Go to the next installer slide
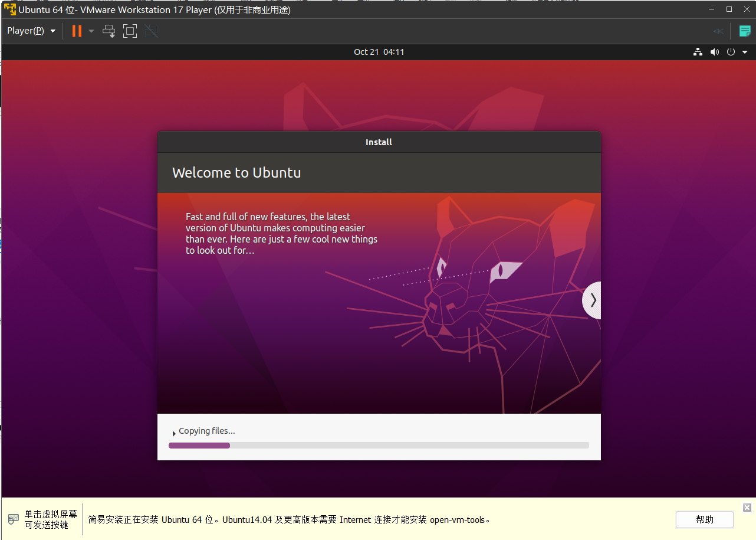This screenshot has width=756, height=540. pos(593,300)
